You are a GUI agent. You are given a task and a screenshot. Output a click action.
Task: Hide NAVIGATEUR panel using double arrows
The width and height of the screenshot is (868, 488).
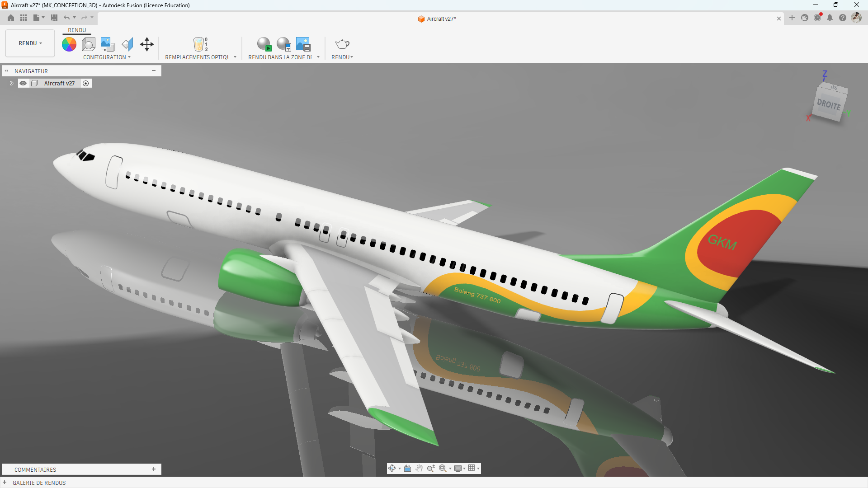[x=7, y=71]
